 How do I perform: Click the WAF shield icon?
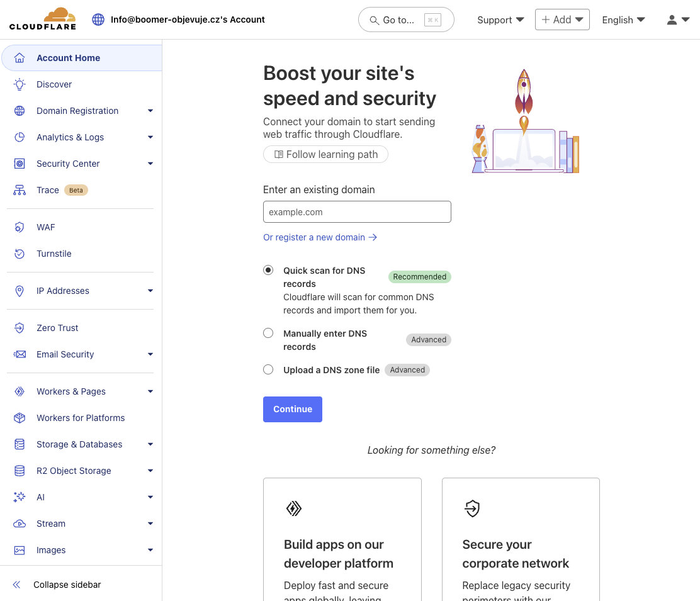point(20,227)
